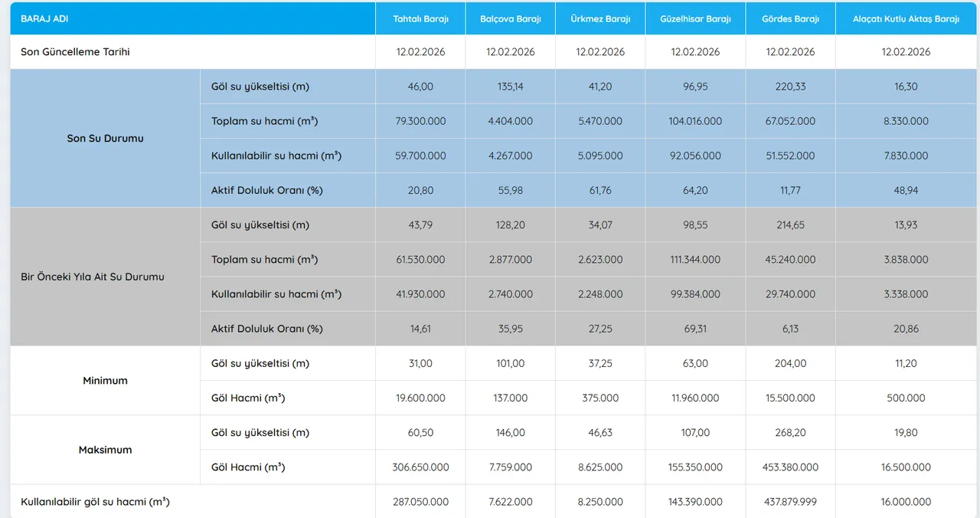980x518 pixels.
Task: Select Gördes's maximum lake volume 453.380.000
Action: (x=790, y=467)
